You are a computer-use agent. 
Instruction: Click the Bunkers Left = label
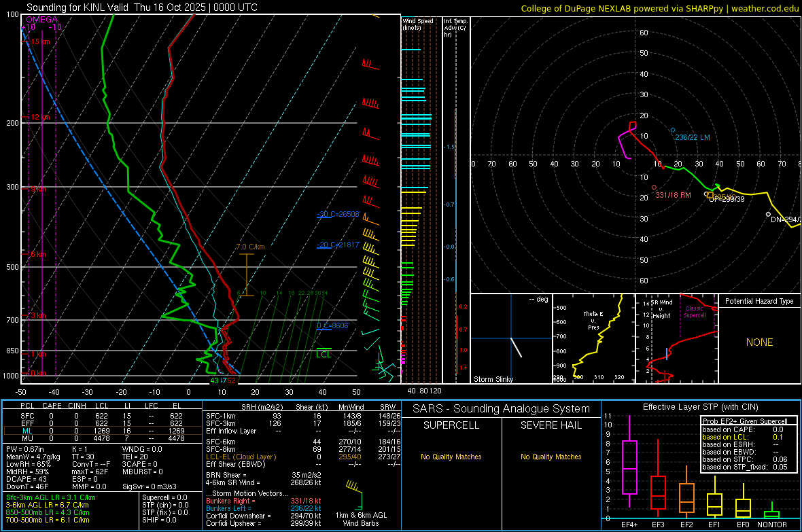coord(228,508)
